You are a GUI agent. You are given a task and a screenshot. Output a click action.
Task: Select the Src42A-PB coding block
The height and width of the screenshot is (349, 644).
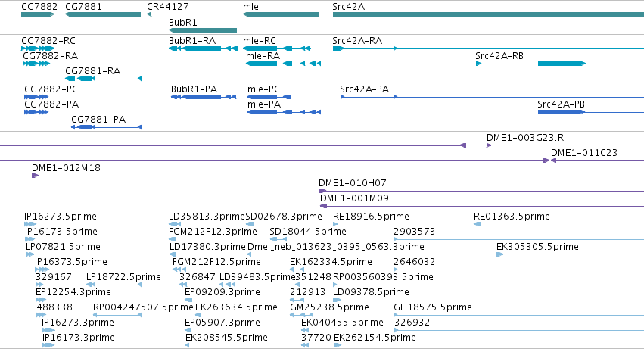[561, 112]
